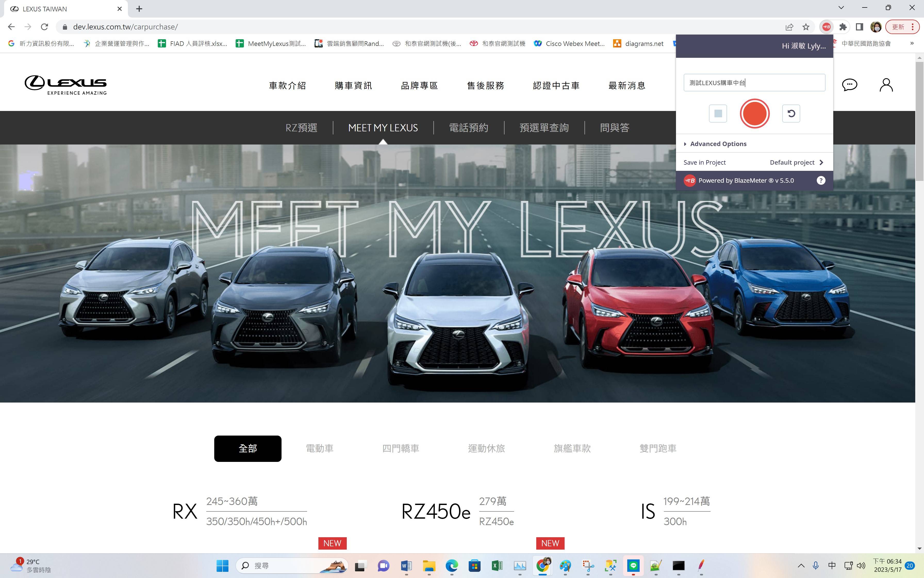
Task: Open File Explorer from the taskbar
Action: tap(429, 566)
